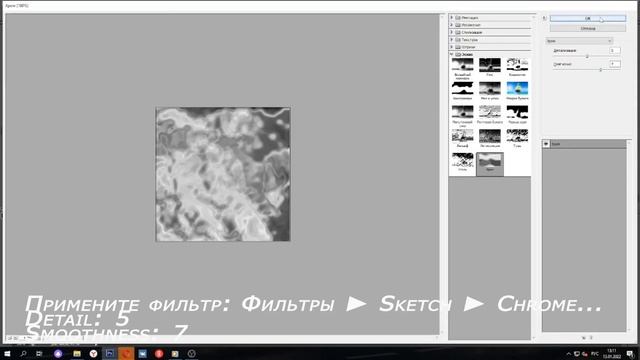Screen dimensions: 640x360
Task: Click the OK button to apply filter
Action: (588, 18)
